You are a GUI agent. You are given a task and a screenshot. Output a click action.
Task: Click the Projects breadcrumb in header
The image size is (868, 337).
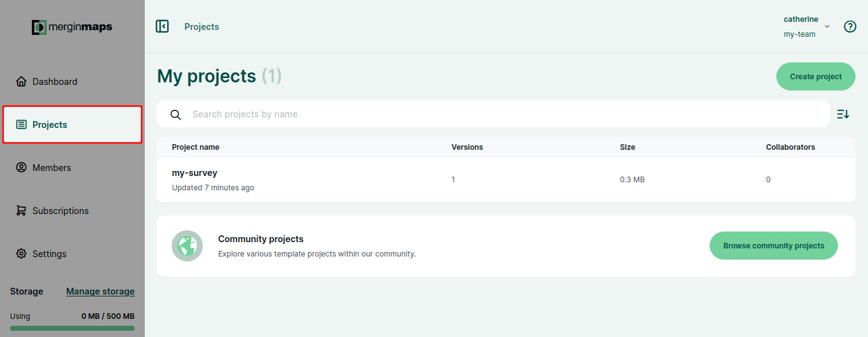pyautogui.click(x=202, y=27)
